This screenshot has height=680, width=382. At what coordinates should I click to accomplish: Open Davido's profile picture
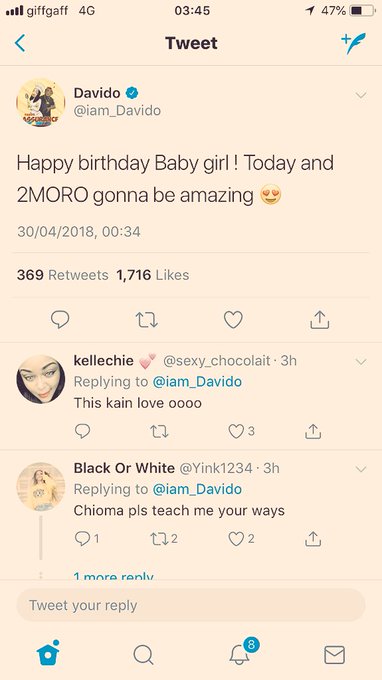[x=41, y=103]
